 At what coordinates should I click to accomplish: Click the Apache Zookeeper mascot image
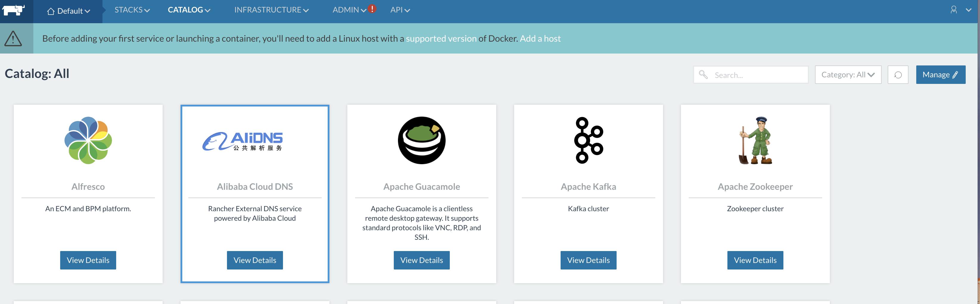755,140
